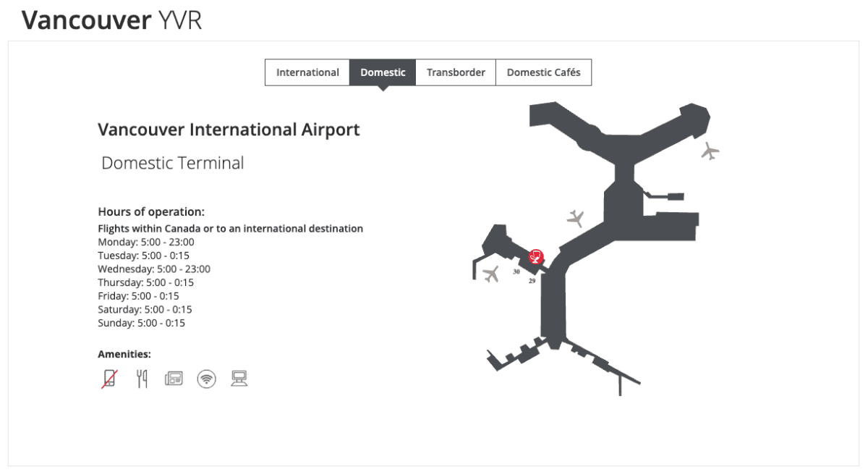Click the red lounge marker on the map
The height and width of the screenshot is (472, 868).
535,256
